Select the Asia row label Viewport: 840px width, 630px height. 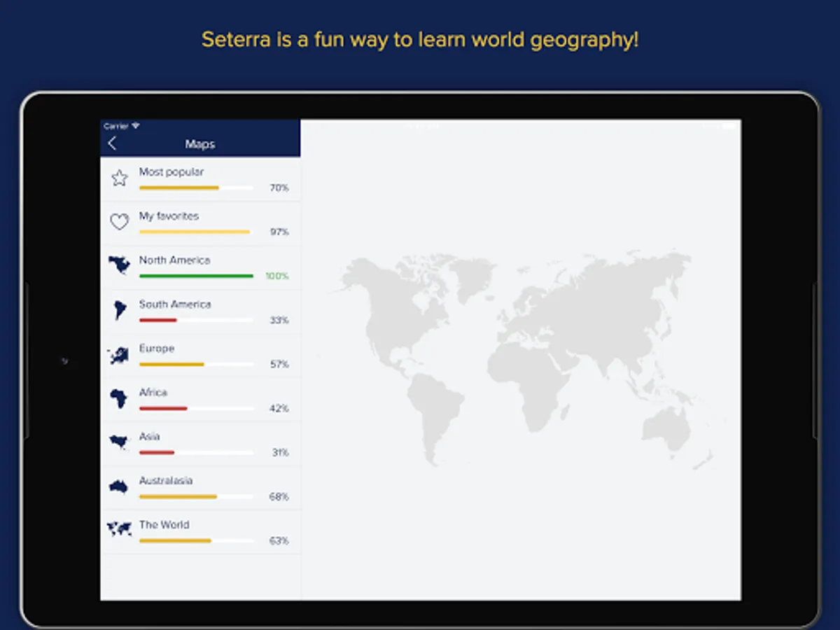149,436
